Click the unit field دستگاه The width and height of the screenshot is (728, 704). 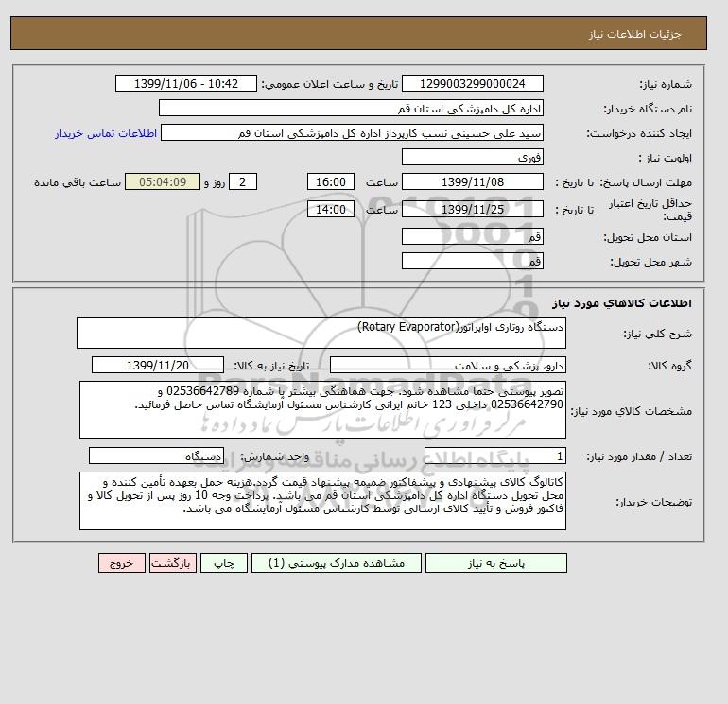(156, 456)
